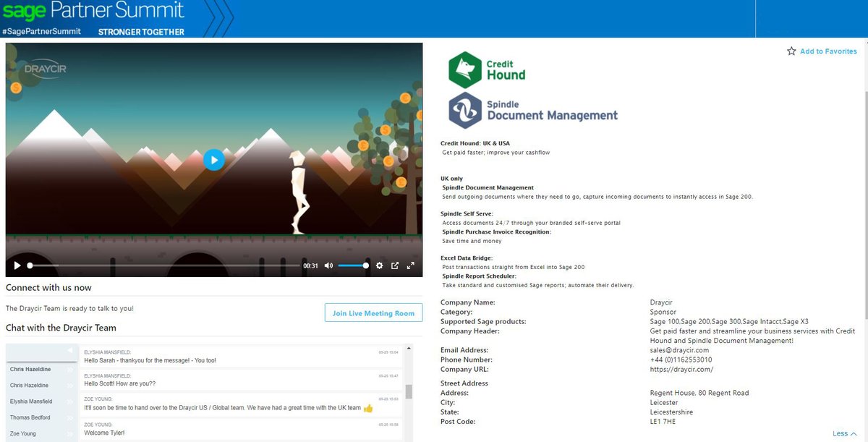Image resolution: width=868 pixels, height=442 pixels.
Task: Open chat with Elyshia Mansfield
Action: [x=31, y=401]
